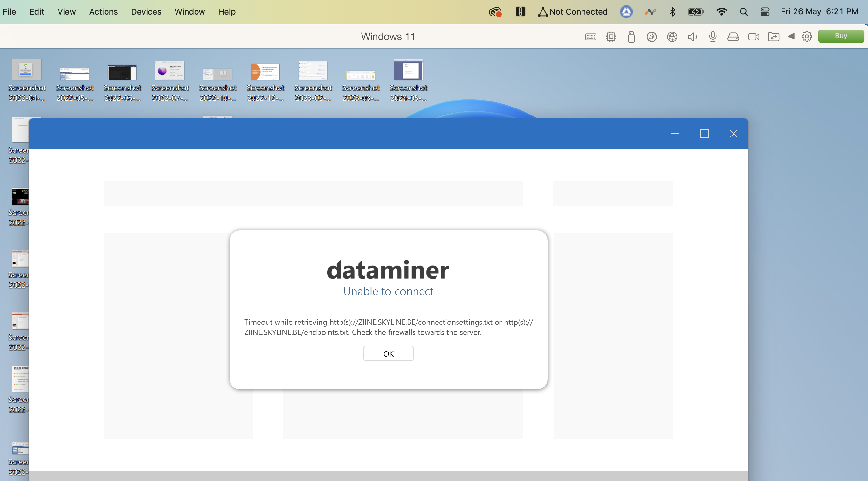Click the hard disk icon in the VM toolbar
The width and height of the screenshot is (868, 481).
click(733, 37)
